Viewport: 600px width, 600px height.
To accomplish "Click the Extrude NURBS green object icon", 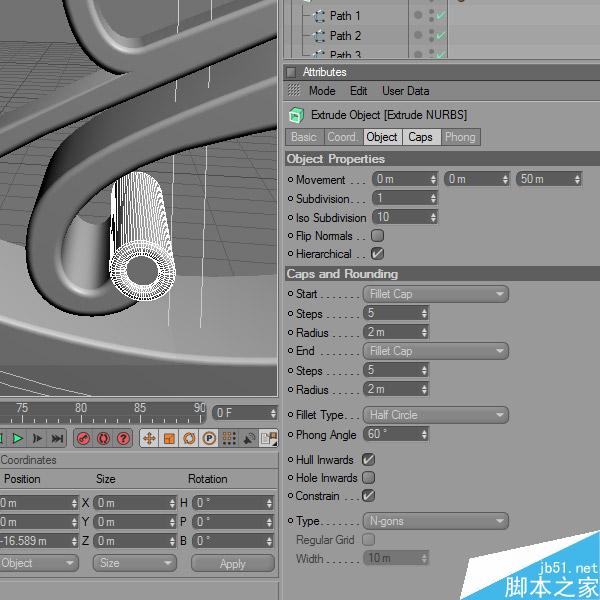I will (296, 115).
